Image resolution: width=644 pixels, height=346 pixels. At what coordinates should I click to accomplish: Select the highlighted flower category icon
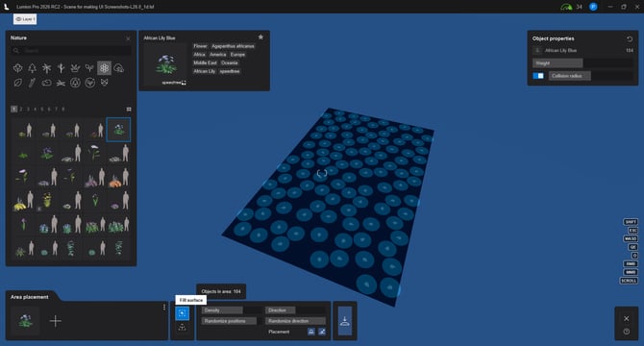pos(105,68)
